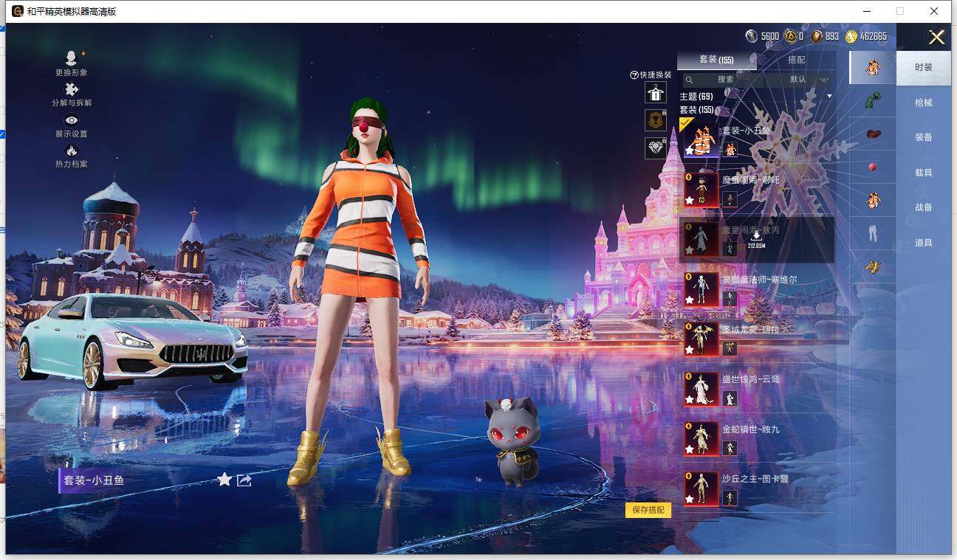Click the 搜索 search field

pos(725,80)
